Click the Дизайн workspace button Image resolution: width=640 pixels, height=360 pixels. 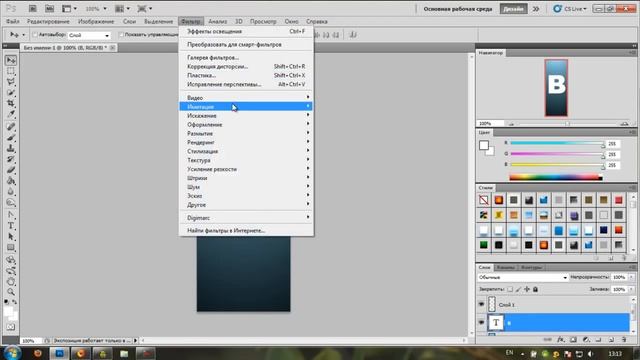coord(513,9)
